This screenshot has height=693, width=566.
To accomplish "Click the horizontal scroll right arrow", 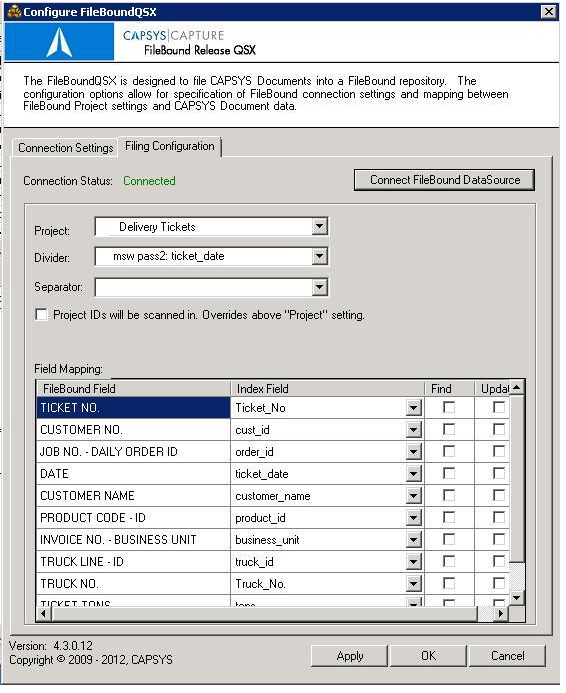I will point(501,613).
